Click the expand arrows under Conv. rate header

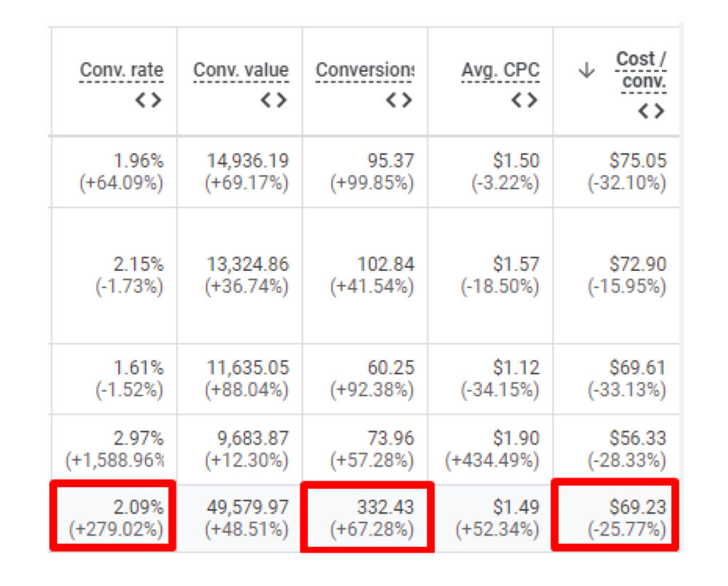pyautogui.click(x=148, y=100)
